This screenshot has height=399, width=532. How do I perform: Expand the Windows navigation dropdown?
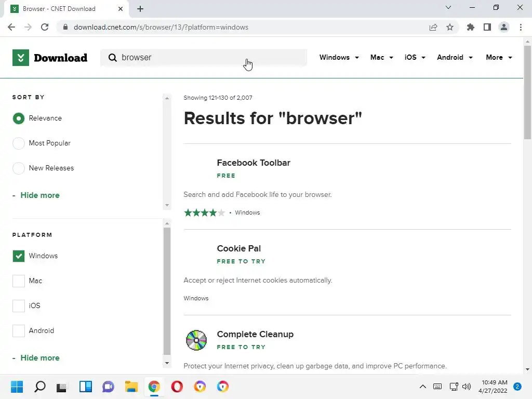339,57
